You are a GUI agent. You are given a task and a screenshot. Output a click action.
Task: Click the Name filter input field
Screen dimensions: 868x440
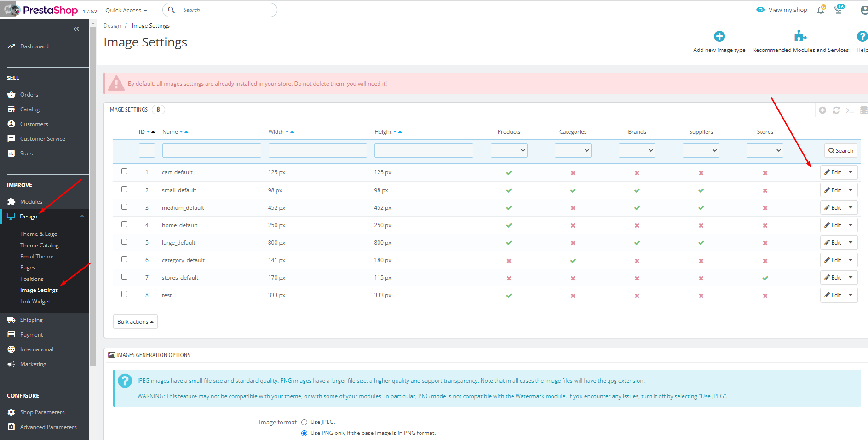(212, 150)
